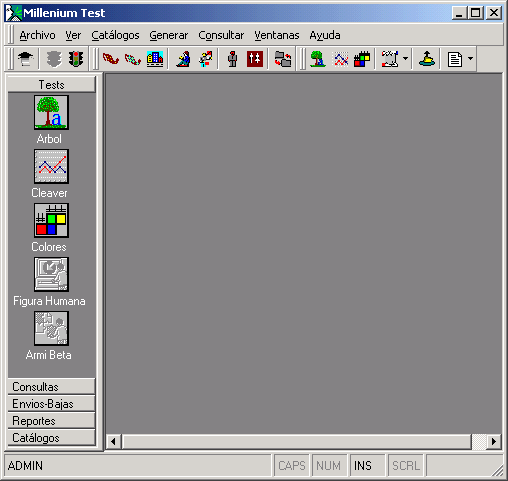Click the upload tray toolbar icon
Viewport: 508px width, 481px height.
[427, 59]
